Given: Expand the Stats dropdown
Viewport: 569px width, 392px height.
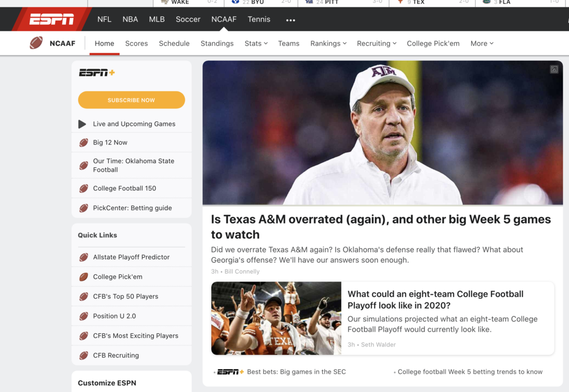Looking at the screenshot, I should point(256,43).
